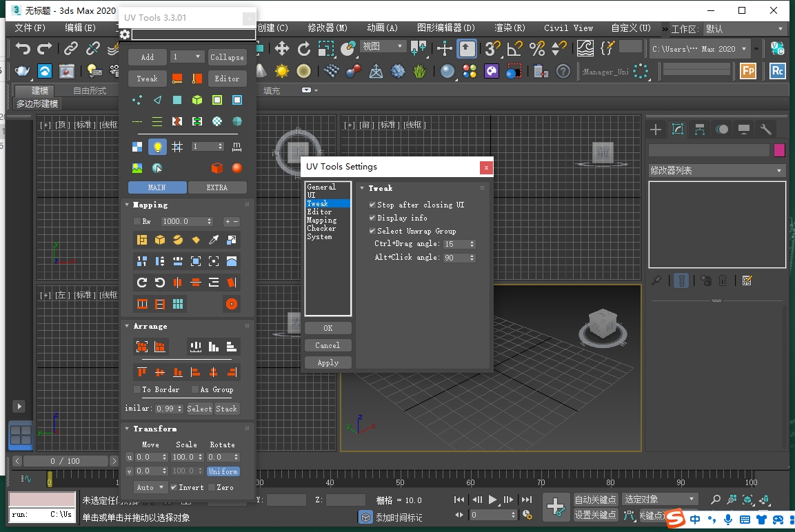Click the pin stack icon
795x532 pixels.
click(x=656, y=280)
